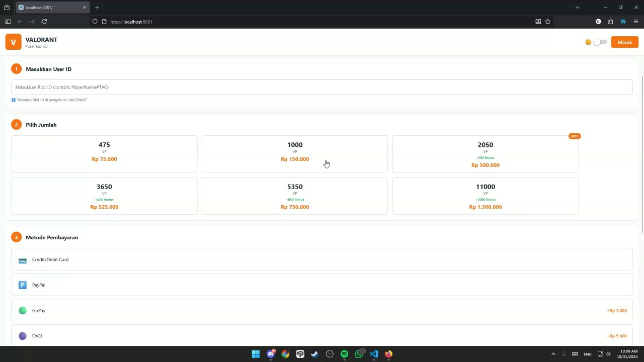Open the browser sidebar toggle
This screenshot has height=362, width=644.
pyautogui.click(x=8, y=22)
